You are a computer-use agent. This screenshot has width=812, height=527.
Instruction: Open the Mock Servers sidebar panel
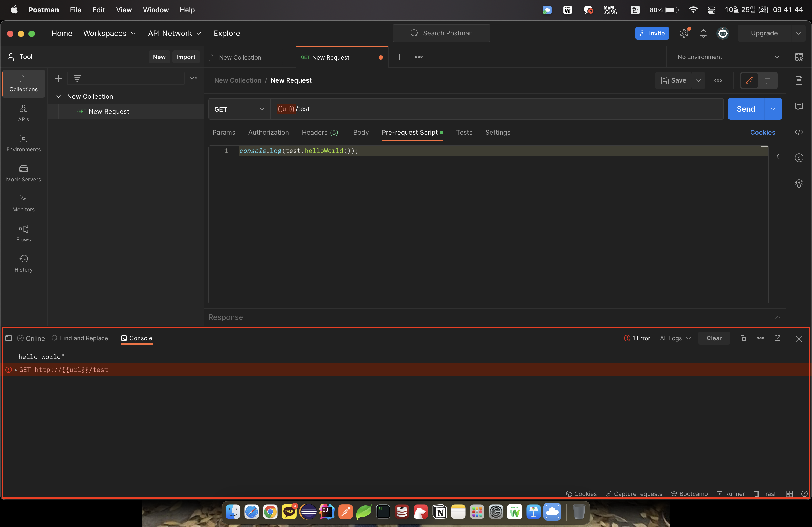pos(24,173)
